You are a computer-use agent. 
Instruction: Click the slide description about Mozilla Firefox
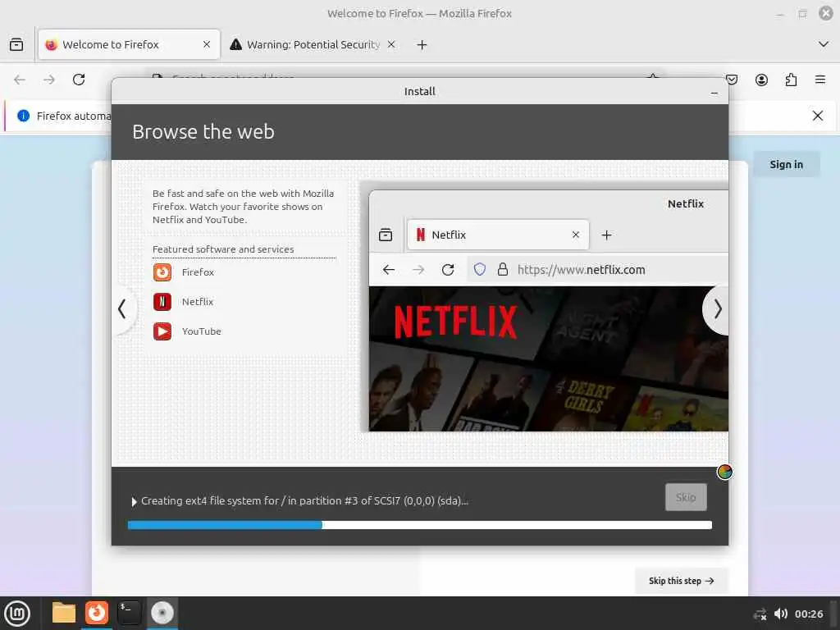(x=243, y=206)
